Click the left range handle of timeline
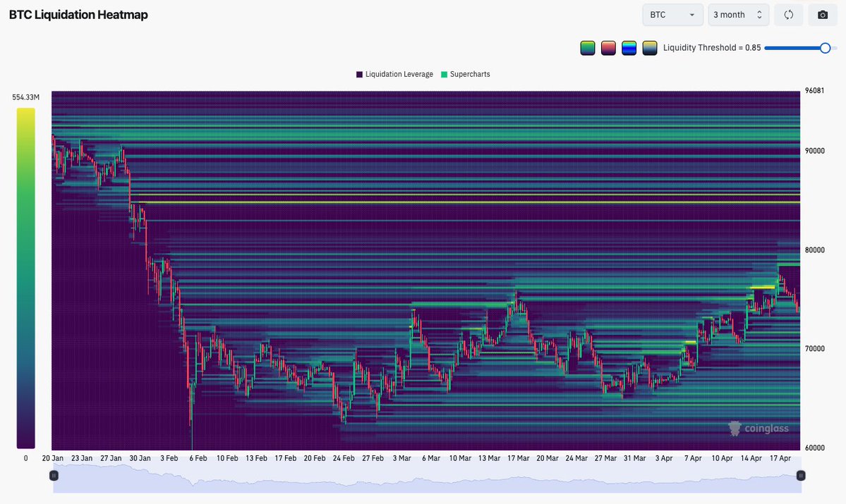This screenshot has width=846, height=504. 54,475
